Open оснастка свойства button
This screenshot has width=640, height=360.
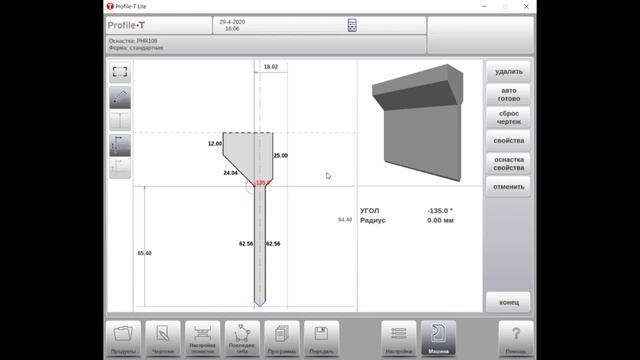(x=509, y=164)
